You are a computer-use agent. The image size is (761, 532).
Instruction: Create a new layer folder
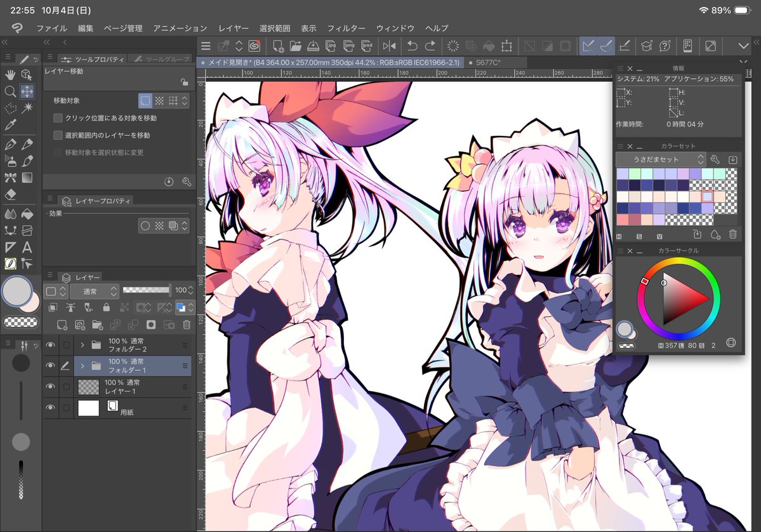pyautogui.click(x=97, y=325)
